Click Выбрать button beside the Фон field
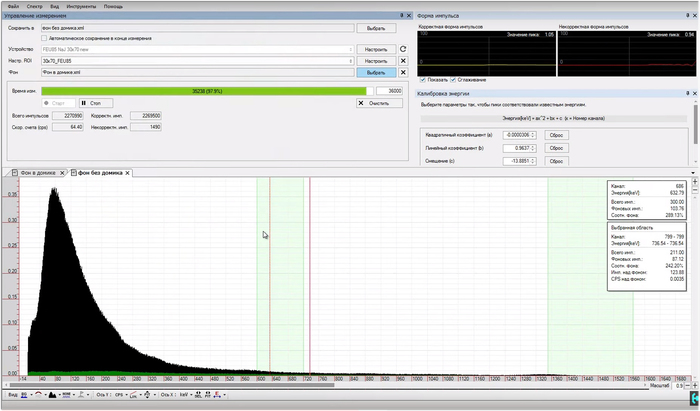Image resolution: width=700 pixels, height=411 pixels. tap(375, 73)
